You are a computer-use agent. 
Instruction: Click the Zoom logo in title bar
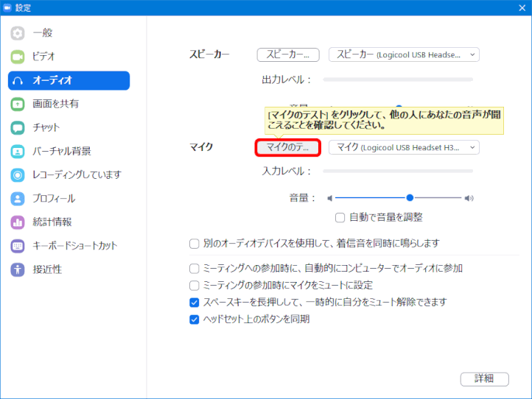(7, 7)
